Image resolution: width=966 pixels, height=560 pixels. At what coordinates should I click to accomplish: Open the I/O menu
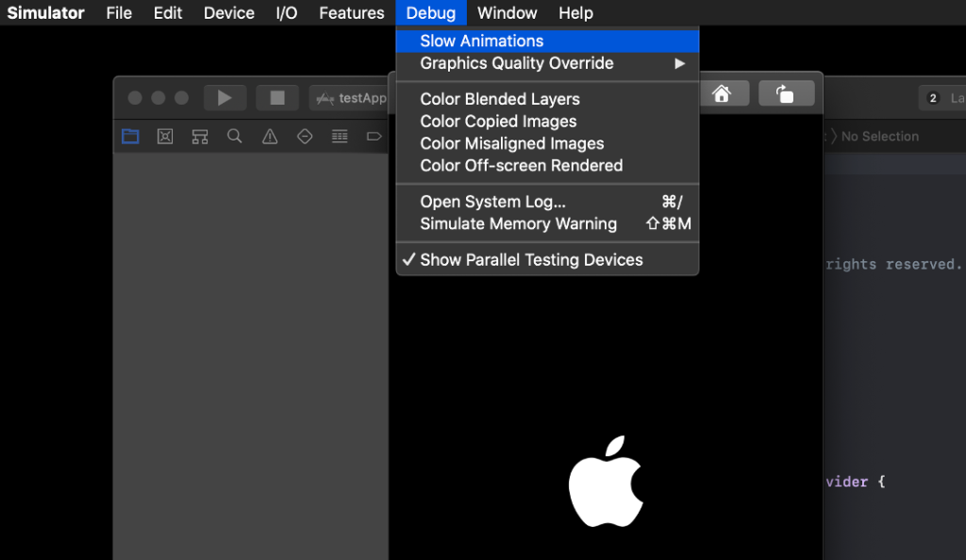[x=287, y=13]
